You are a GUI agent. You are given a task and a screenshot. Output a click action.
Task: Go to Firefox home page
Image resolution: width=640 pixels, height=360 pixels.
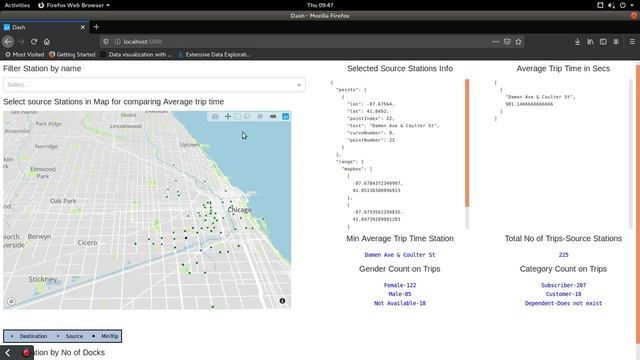(x=47, y=42)
